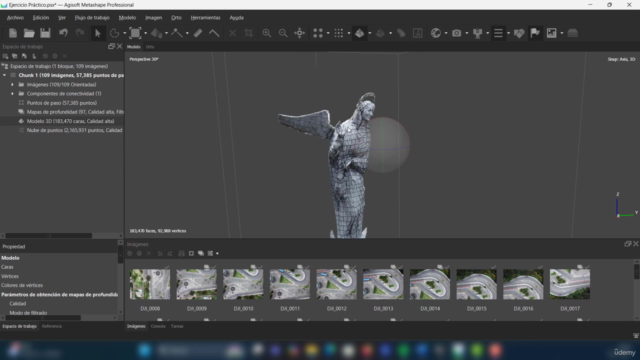Open Flujo de trabajo menu
640x360 pixels.
[92, 18]
